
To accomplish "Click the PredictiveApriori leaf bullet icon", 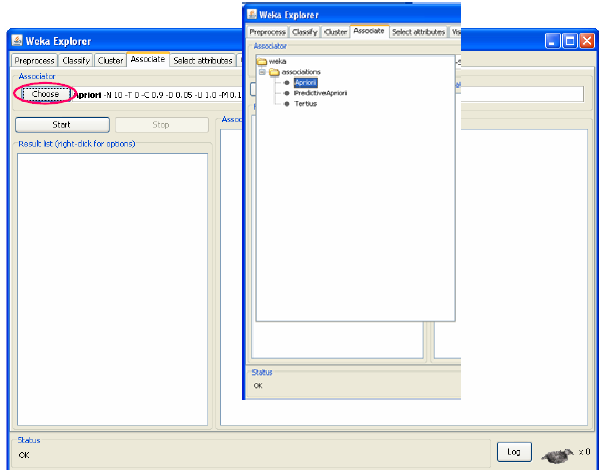I will [x=287, y=93].
